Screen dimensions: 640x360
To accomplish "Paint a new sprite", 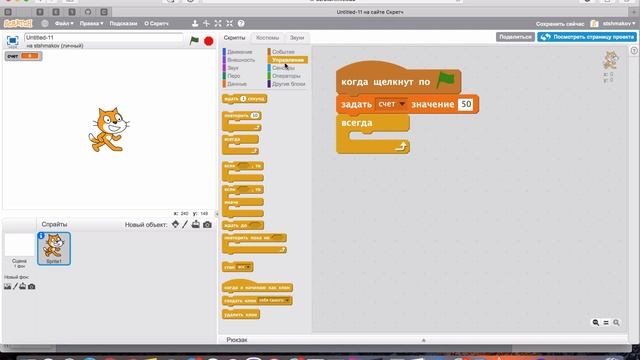I will point(185,224).
